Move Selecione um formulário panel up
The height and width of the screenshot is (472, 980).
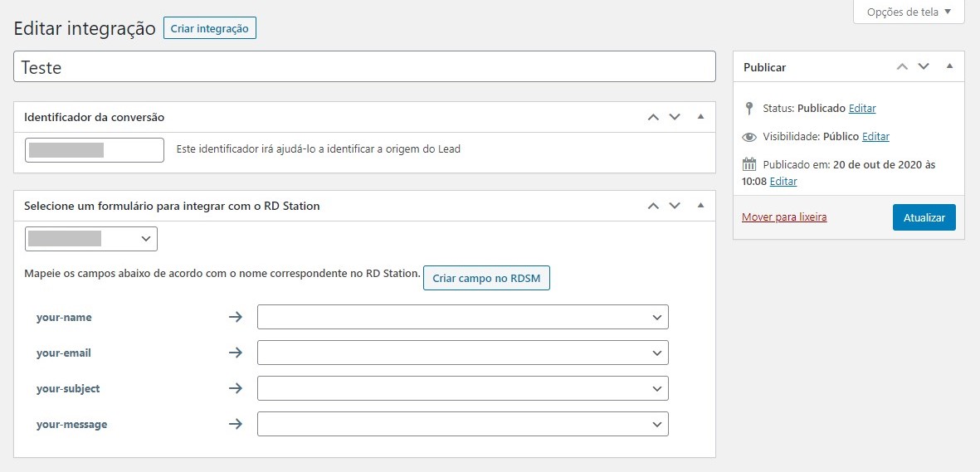coord(653,206)
